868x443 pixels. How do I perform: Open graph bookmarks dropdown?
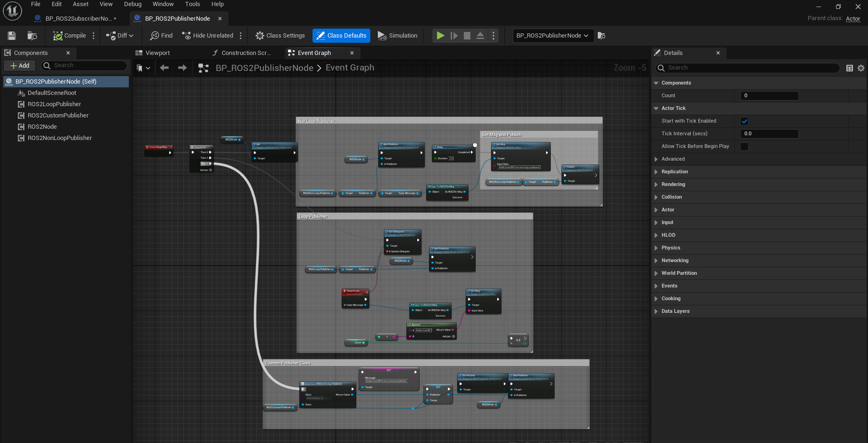[x=143, y=68]
